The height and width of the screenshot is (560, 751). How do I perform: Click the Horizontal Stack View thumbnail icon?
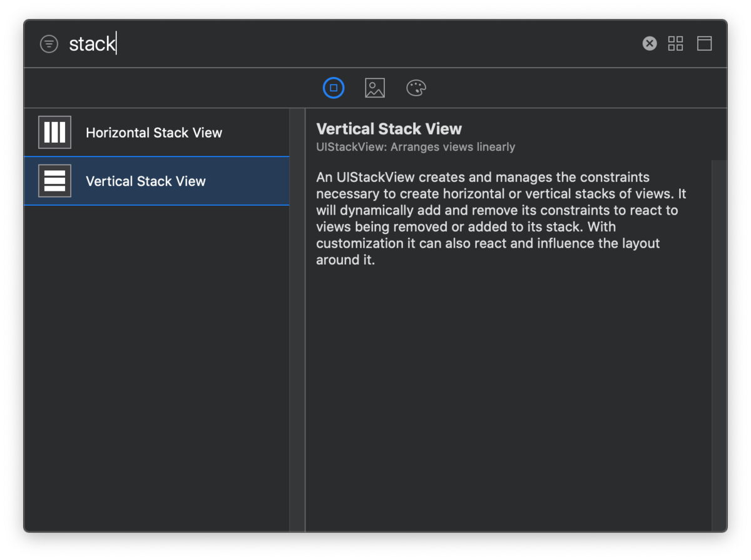tap(54, 132)
